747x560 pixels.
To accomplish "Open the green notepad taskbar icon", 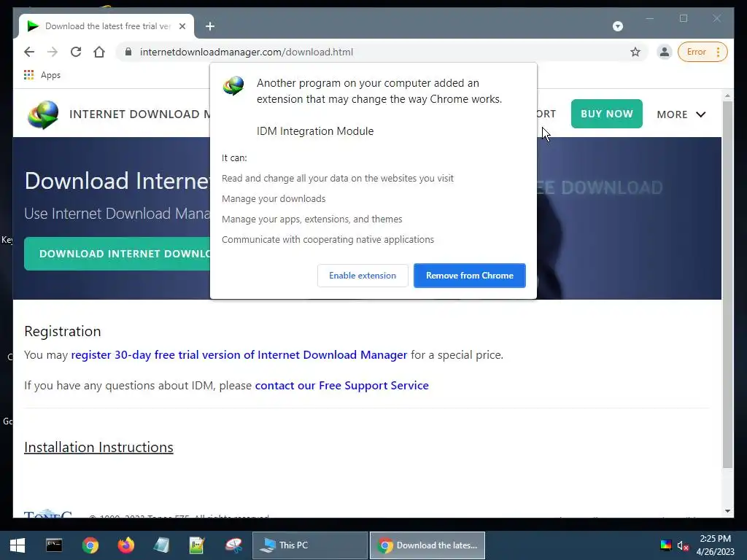I will (x=197, y=545).
